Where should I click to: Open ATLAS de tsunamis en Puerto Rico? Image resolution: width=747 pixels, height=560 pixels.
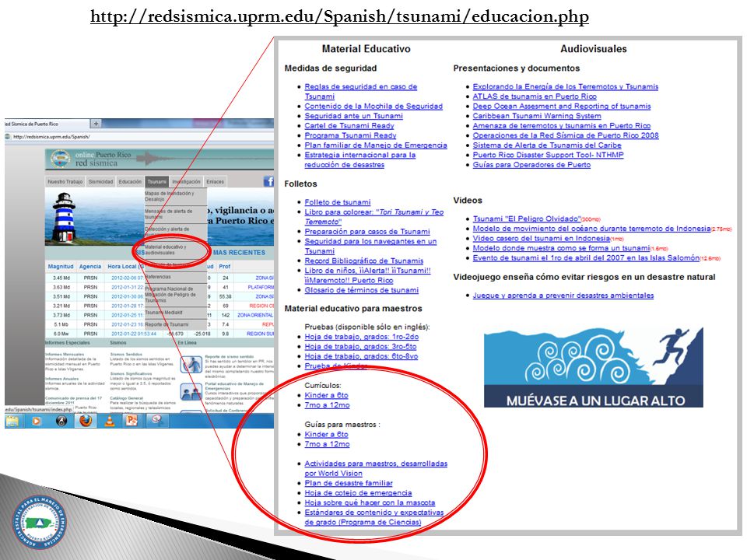point(535,96)
